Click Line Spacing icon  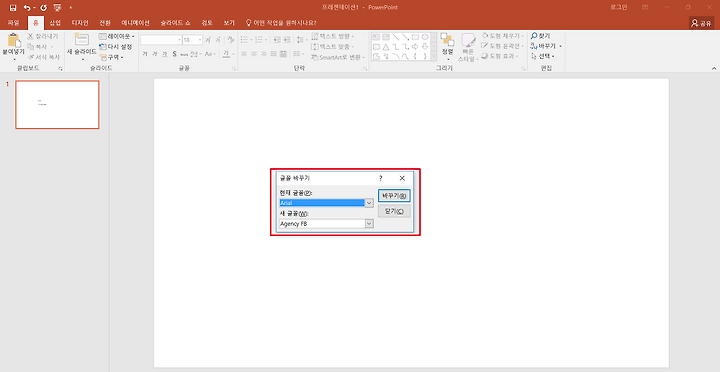tap(301, 39)
